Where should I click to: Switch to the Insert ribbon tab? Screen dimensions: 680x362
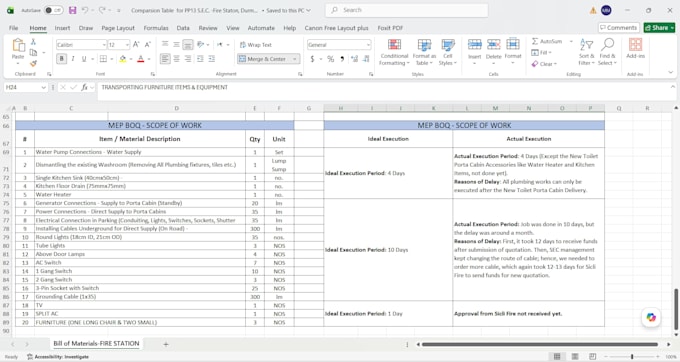pyautogui.click(x=62, y=28)
